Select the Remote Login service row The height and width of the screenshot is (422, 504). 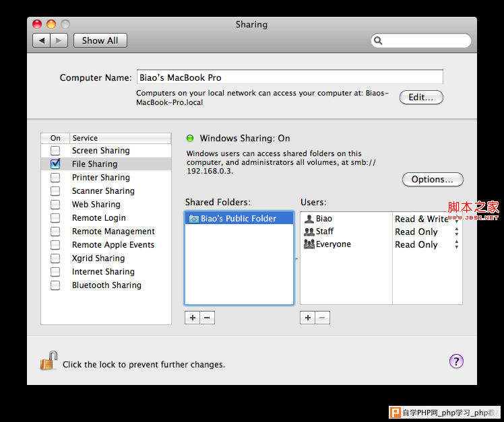click(106, 218)
